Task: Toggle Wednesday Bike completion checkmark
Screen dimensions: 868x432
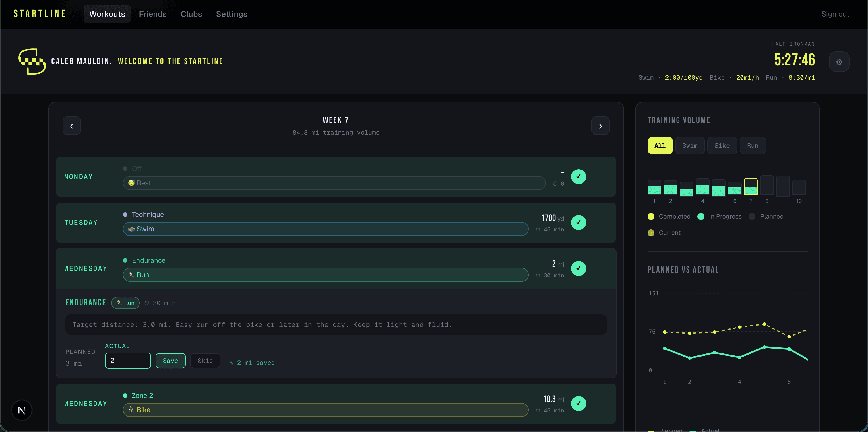Action: click(579, 404)
